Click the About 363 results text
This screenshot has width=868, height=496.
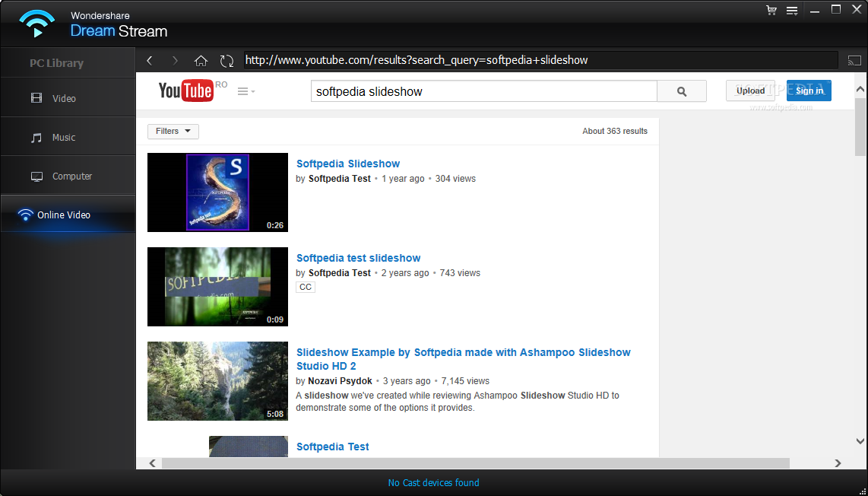[614, 132]
